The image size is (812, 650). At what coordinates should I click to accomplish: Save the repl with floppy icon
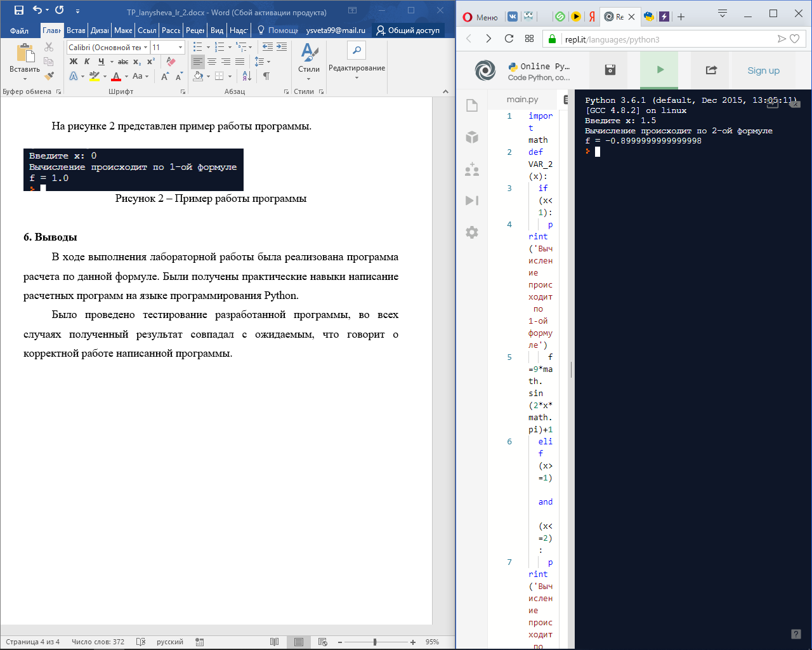pyautogui.click(x=610, y=70)
